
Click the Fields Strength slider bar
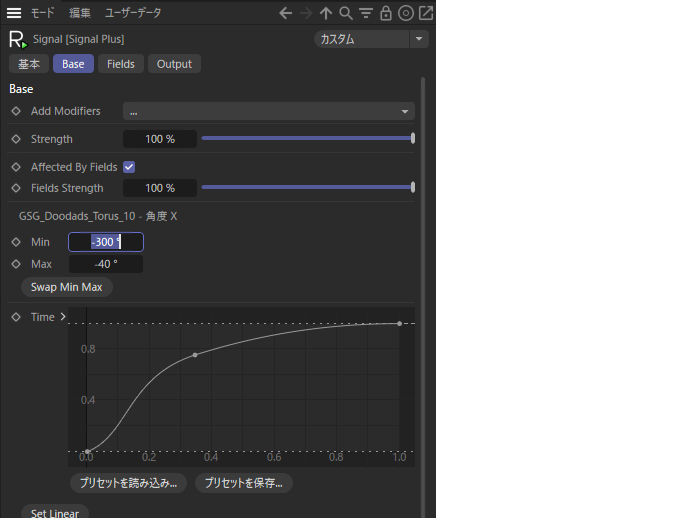306,187
